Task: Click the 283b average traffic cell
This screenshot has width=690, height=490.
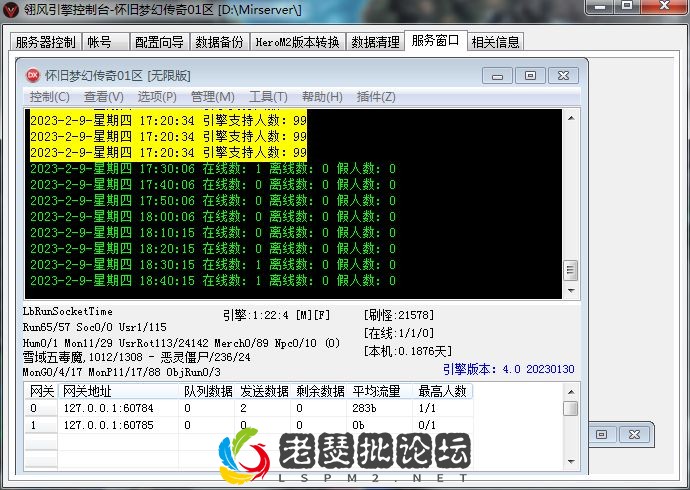Action: pos(364,408)
